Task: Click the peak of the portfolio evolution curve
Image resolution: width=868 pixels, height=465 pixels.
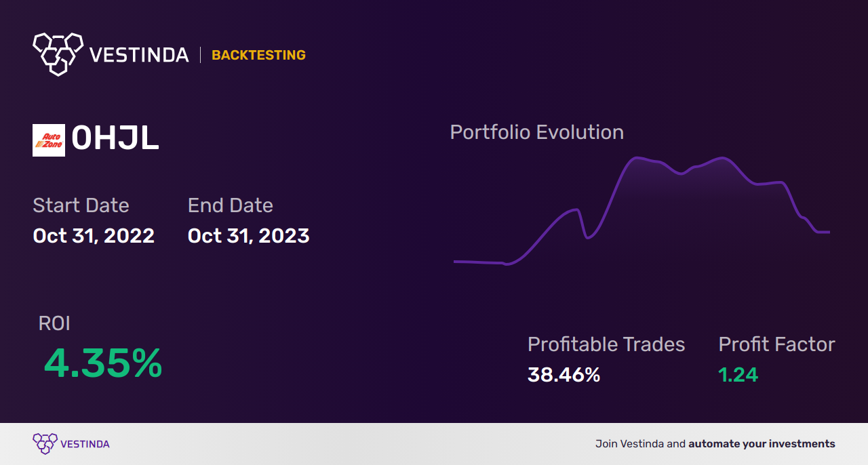Action: 637,158
